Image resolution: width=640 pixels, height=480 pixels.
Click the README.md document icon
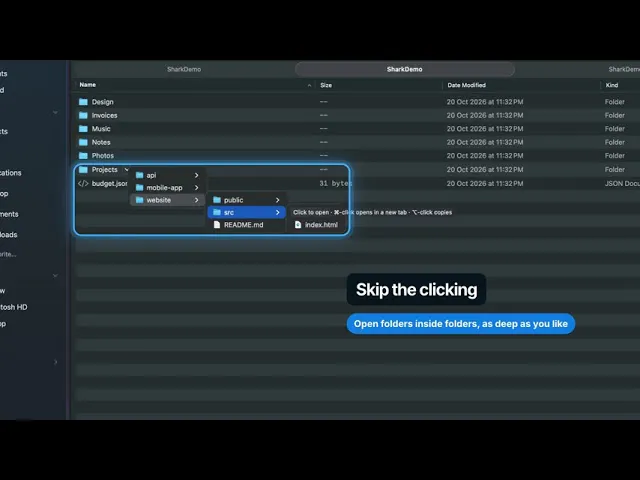click(x=217, y=224)
